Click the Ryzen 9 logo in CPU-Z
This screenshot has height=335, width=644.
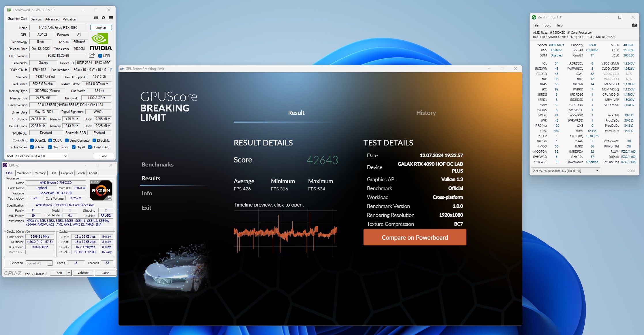(101, 190)
